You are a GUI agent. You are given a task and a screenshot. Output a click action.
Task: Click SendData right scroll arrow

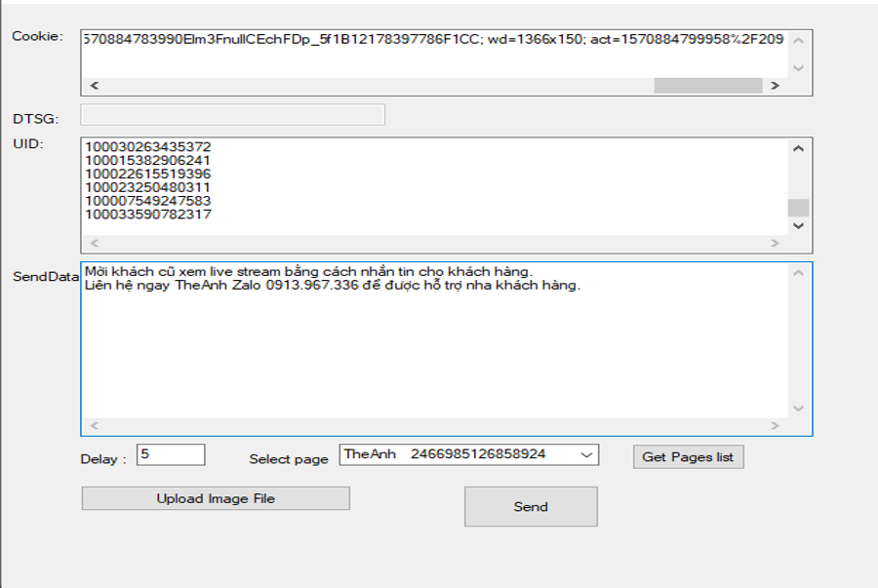coord(775,426)
